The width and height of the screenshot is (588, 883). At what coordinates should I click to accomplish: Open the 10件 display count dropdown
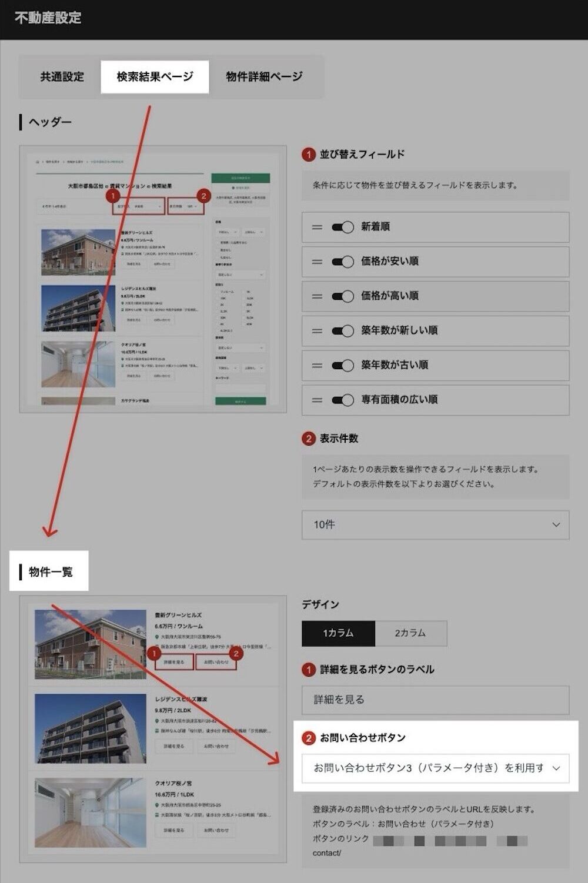click(435, 524)
